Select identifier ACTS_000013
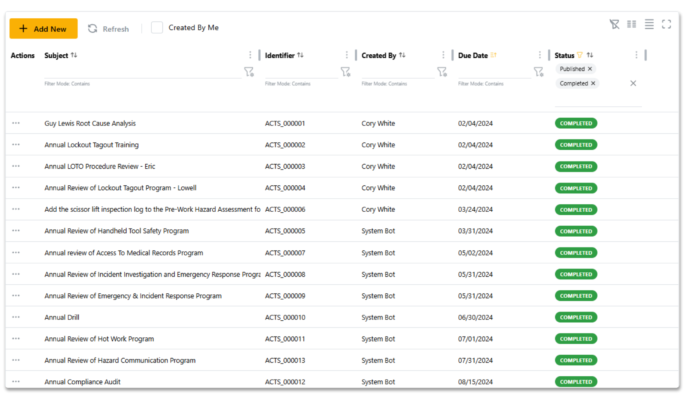 (285, 360)
